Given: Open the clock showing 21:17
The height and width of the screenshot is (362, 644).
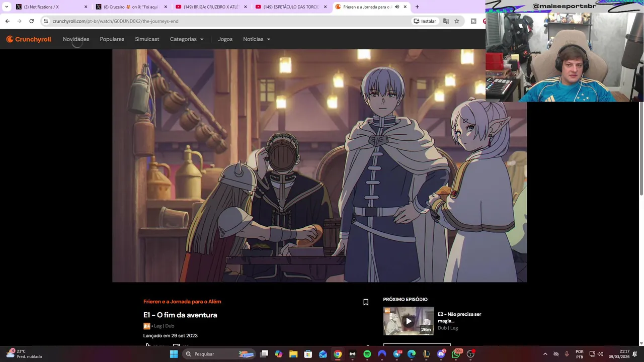Looking at the screenshot, I should (x=619, y=354).
